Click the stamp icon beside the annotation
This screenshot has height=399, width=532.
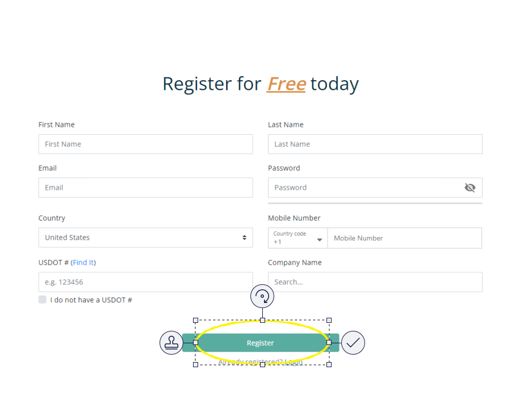pyautogui.click(x=171, y=343)
